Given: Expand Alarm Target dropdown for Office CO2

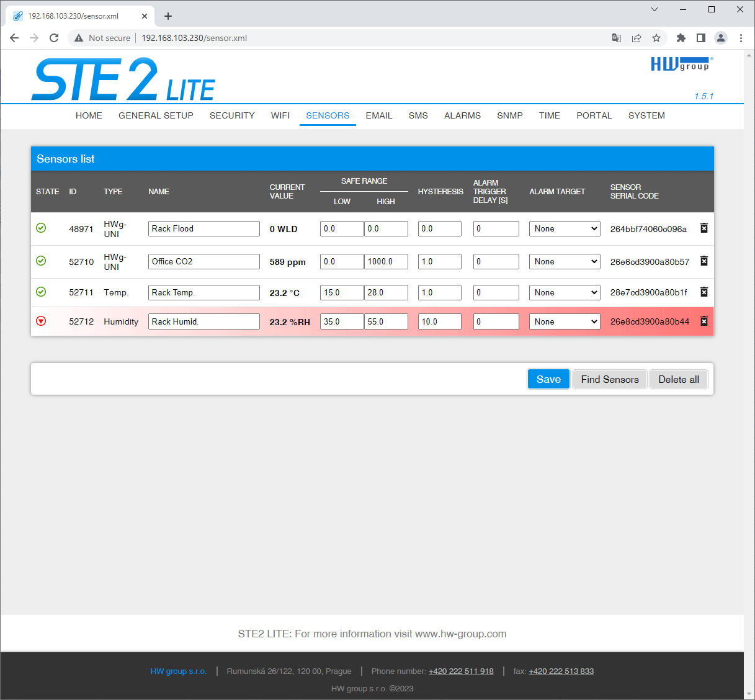Looking at the screenshot, I should coord(564,262).
